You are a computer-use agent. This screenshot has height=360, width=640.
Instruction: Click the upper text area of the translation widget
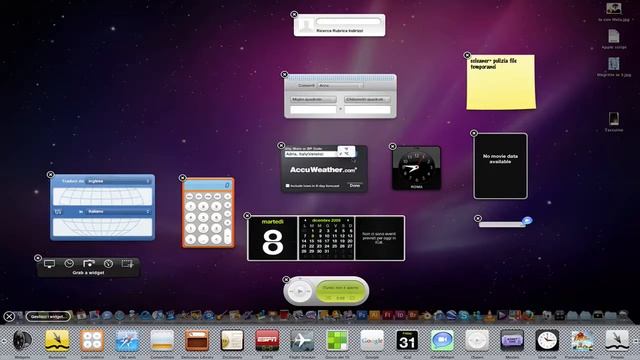pyautogui.click(x=102, y=196)
